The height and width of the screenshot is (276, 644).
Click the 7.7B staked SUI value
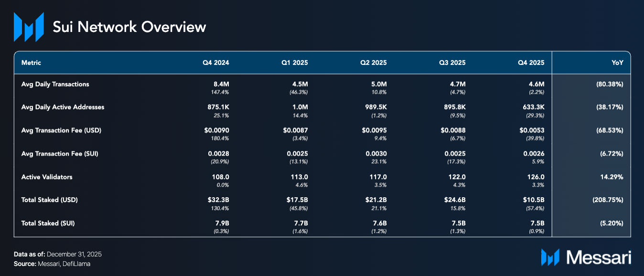coord(301,223)
